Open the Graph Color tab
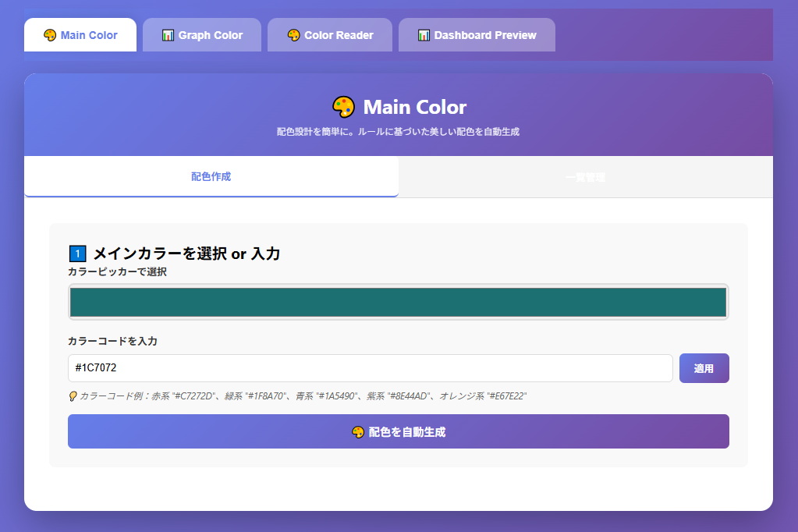798x532 pixels. point(202,35)
